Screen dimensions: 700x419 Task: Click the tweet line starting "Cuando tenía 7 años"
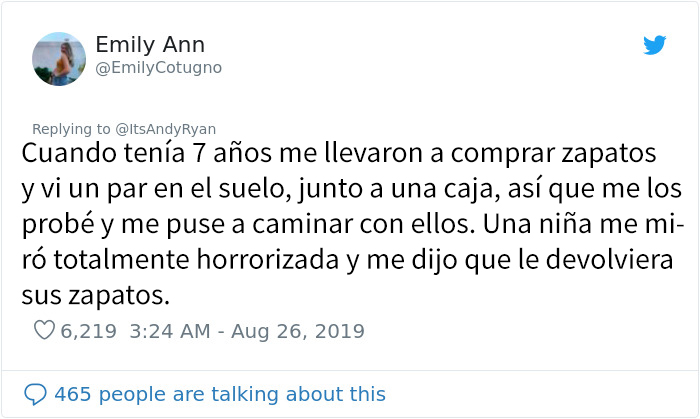[339, 153]
